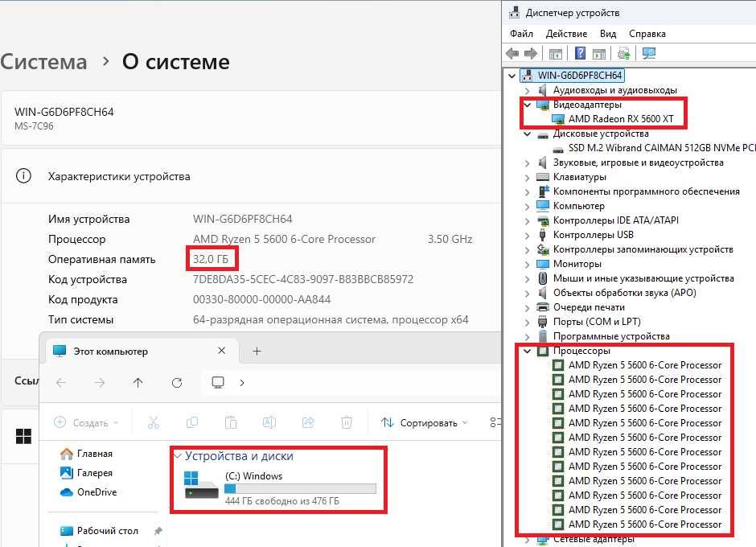Click the C: drive free space usage bar
The height and width of the screenshot is (547, 756).
[300, 488]
